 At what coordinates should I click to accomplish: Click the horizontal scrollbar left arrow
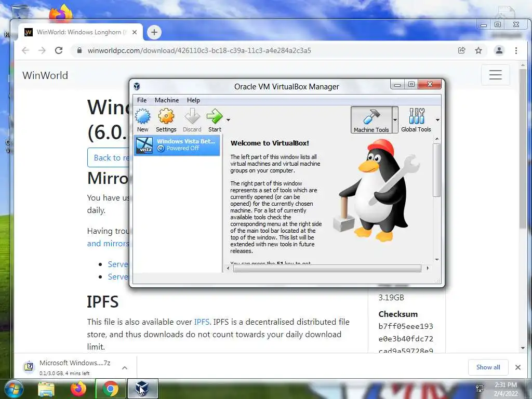(x=228, y=269)
